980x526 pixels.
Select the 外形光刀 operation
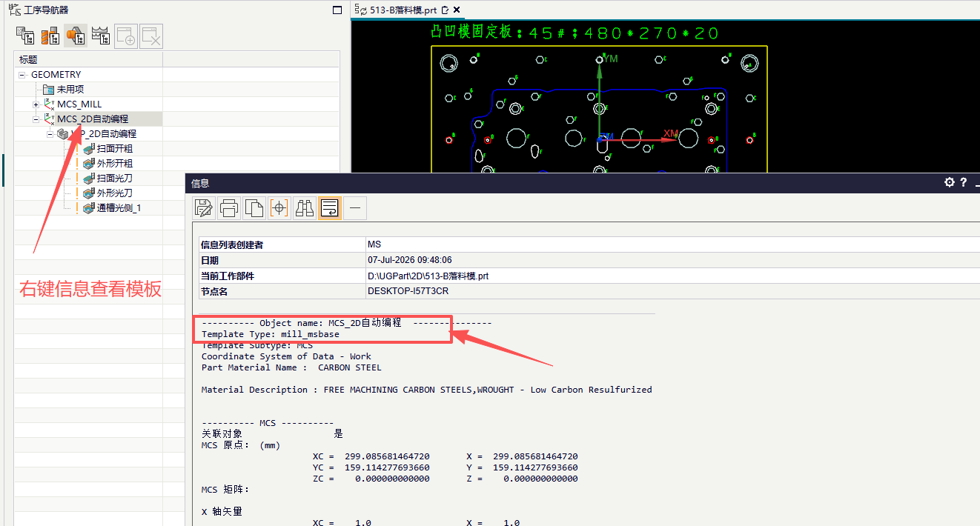point(115,193)
